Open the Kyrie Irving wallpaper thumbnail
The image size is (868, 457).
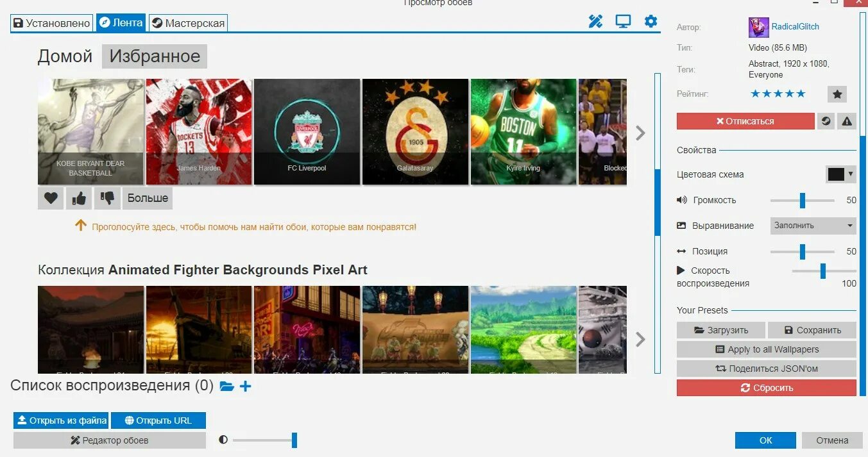(x=523, y=132)
